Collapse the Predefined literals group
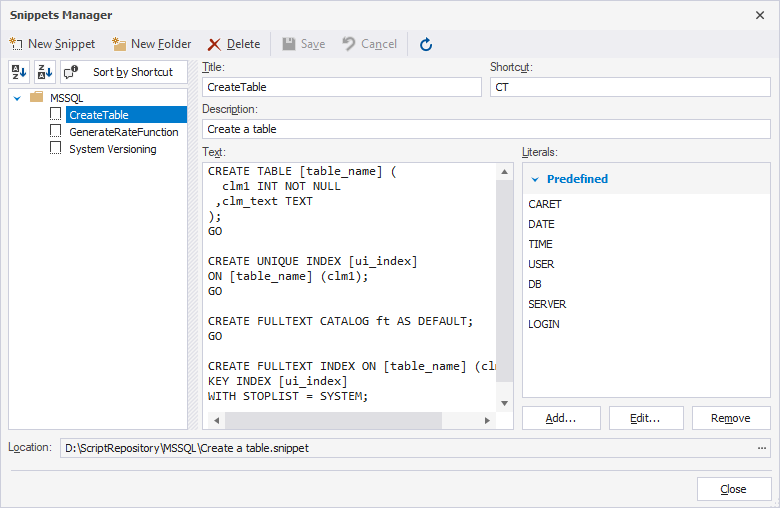The image size is (780, 508). (x=535, y=179)
